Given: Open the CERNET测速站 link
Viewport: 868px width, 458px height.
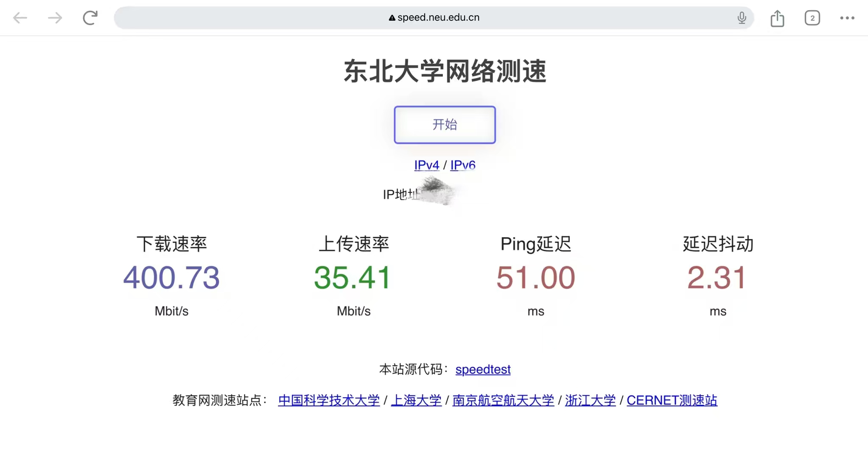Looking at the screenshot, I should [x=672, y=400].
